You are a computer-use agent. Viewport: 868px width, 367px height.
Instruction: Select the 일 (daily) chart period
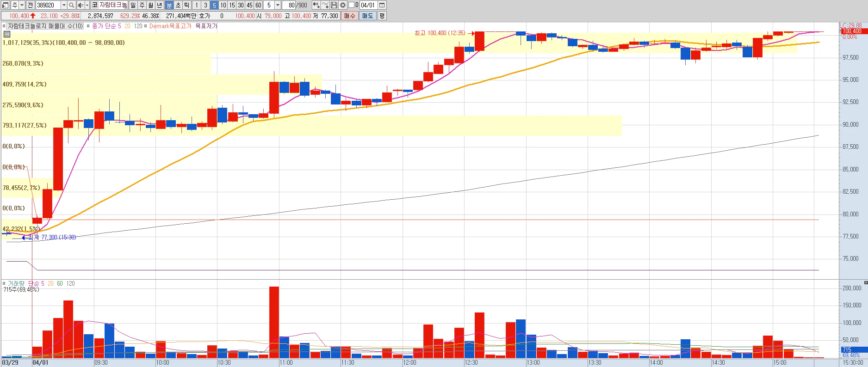point(133,5)
